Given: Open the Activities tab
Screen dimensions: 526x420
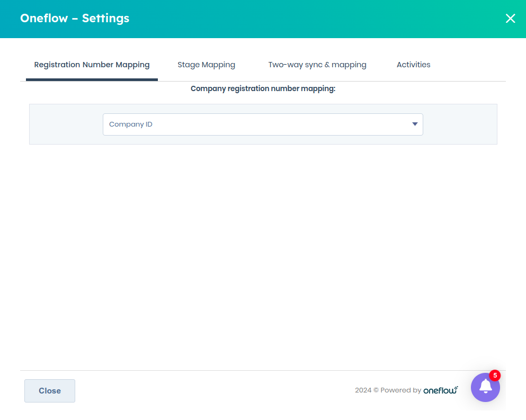Looking at the screenshot, I should tap(413, 65).
